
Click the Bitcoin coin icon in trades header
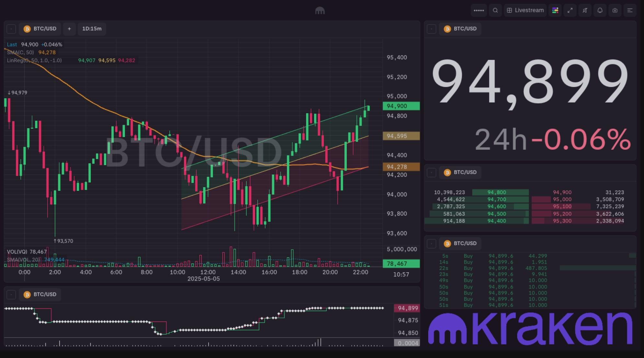pyautogui.click(x=447, y=243)
